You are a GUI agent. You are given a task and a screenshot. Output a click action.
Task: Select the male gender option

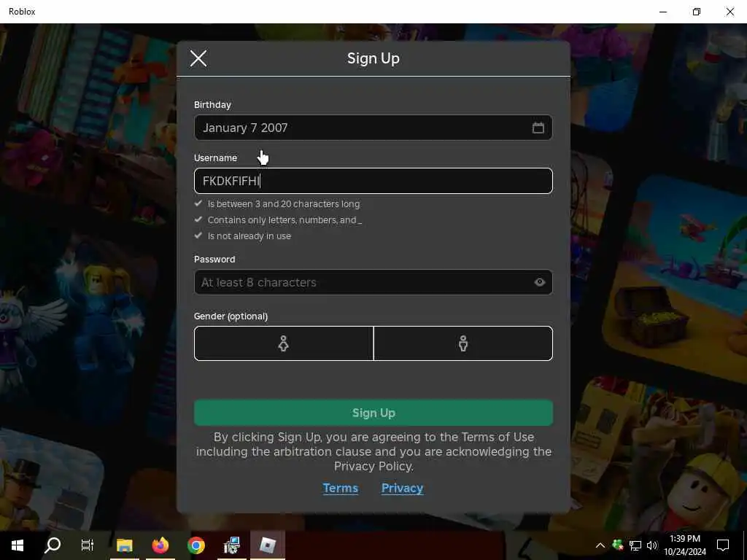463,343
